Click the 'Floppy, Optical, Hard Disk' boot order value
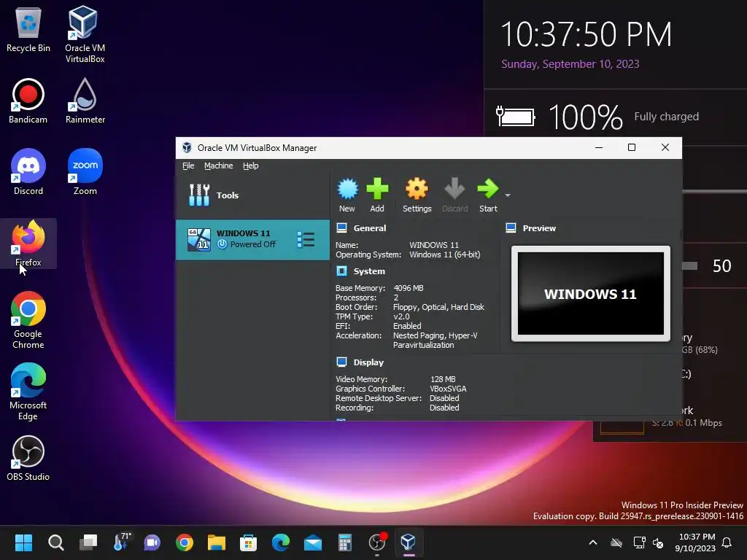 [438, 307]
